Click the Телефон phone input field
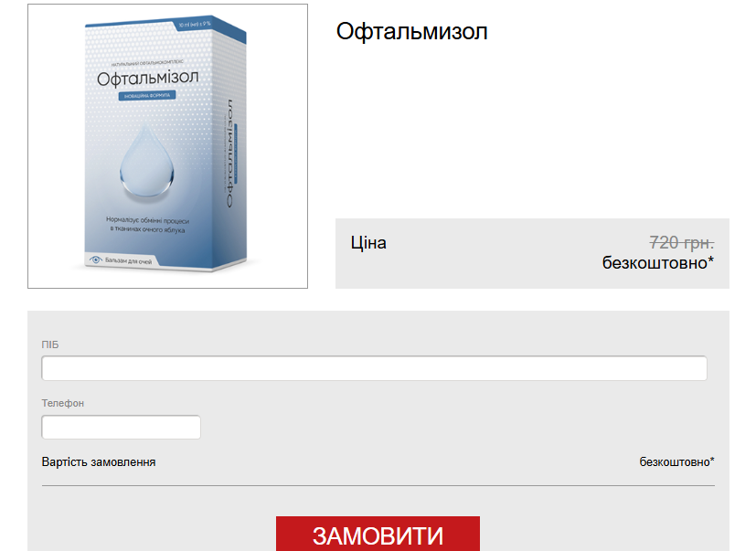Image resolution: width=756 pixels, height=551 pixels. point(121,427)
